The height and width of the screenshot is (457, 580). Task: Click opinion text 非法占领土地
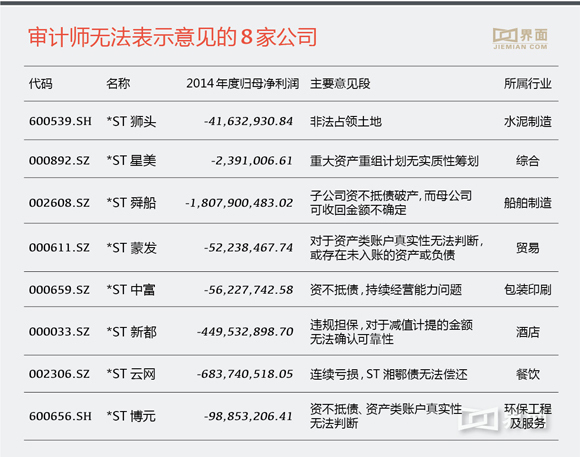(x=346, y=121)
